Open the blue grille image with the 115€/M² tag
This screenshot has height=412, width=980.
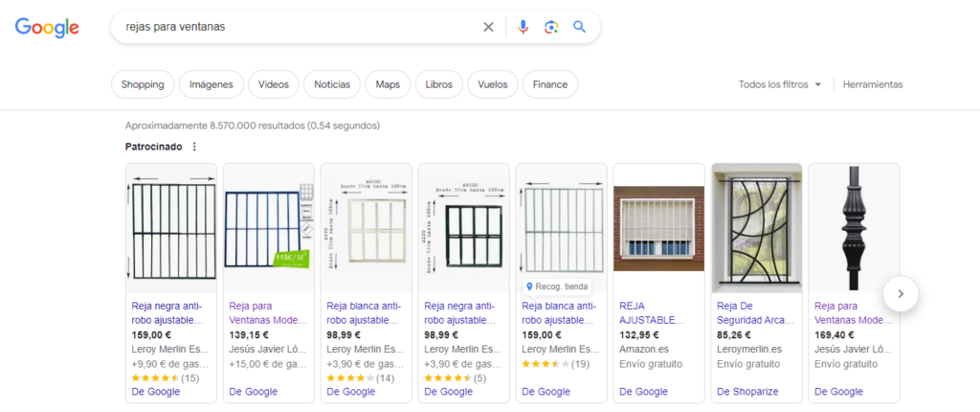coord(269,229)
